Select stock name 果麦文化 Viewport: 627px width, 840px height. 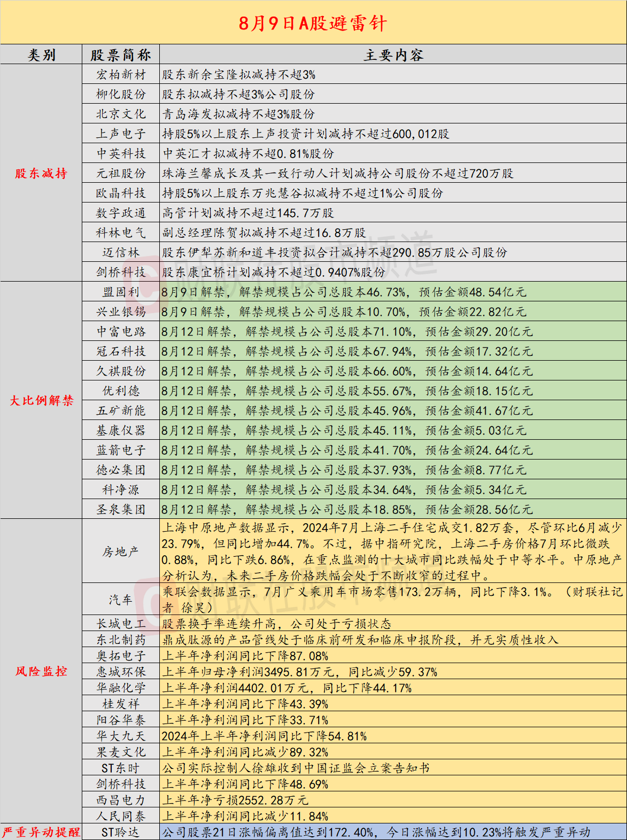[121, 752]
